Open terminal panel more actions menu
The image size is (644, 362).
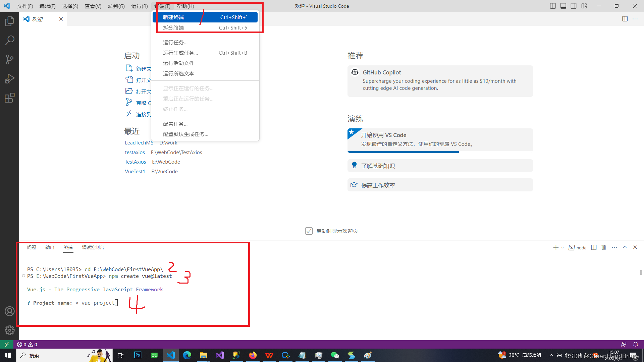pyautogui.click(x=614, y=247)
